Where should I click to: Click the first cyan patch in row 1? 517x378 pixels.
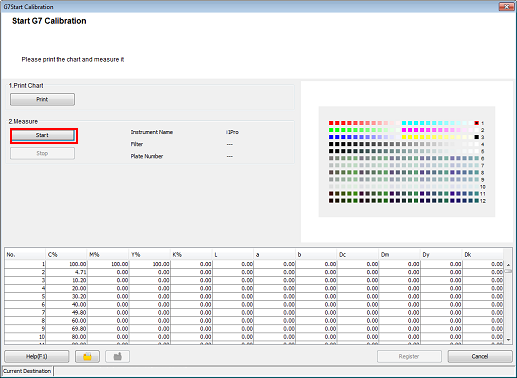[404, 123]
